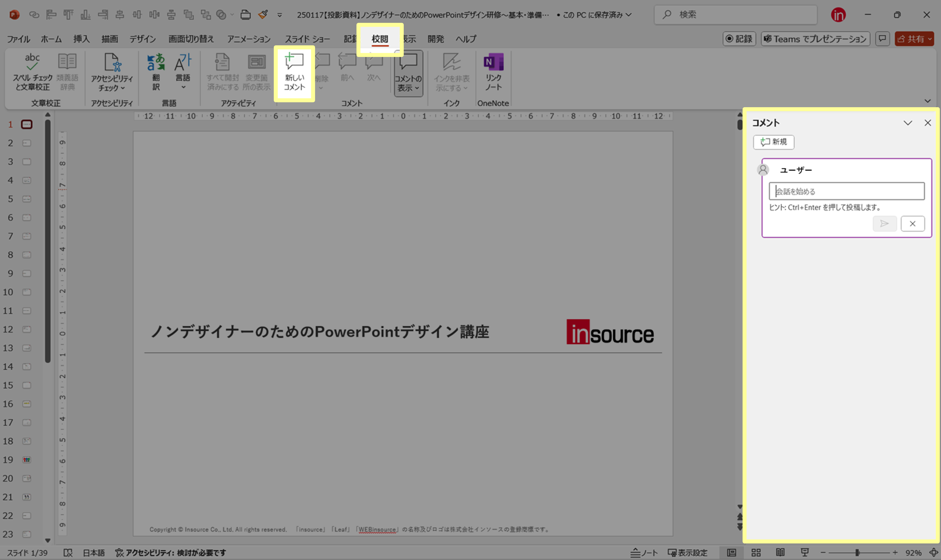Viewport: 941px width, 560px height.
Task: Open the ファイル tab
Action: 19,39
